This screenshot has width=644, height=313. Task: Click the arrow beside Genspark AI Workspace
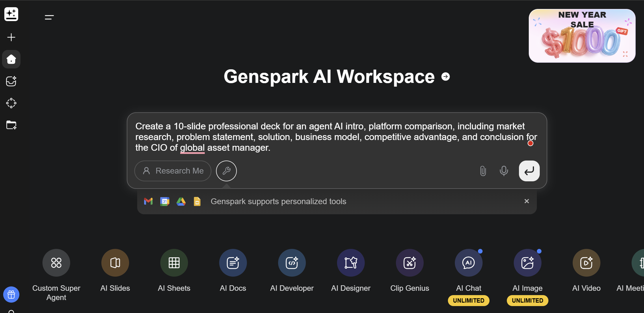click(x=446, y=77)
